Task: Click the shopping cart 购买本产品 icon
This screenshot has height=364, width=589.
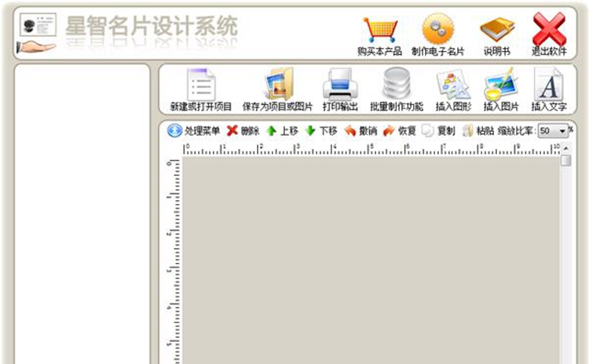Action: tap(380, 30)
